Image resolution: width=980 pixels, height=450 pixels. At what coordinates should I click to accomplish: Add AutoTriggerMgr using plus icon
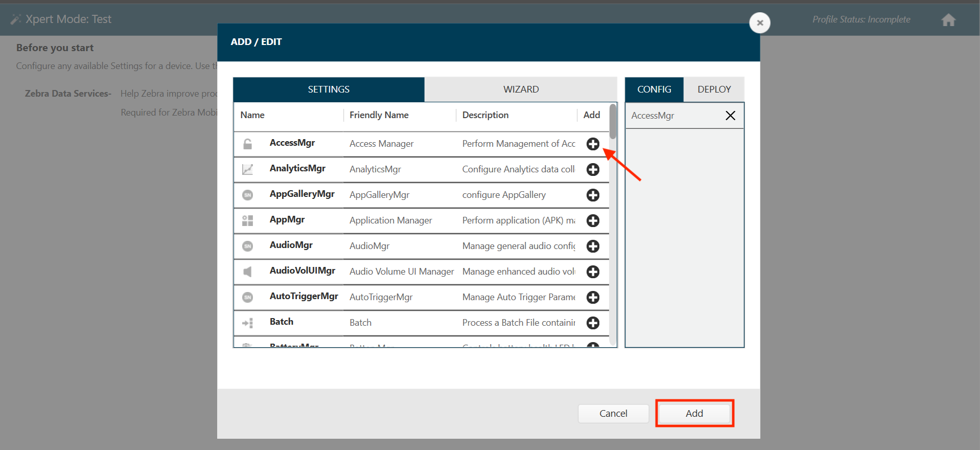(593, 298)
